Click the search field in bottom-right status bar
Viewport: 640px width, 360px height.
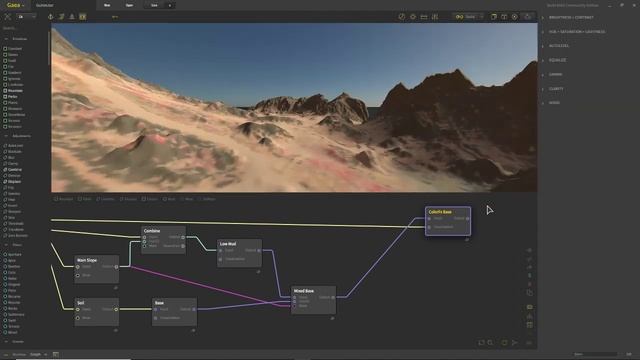click(x=595, y=354)
